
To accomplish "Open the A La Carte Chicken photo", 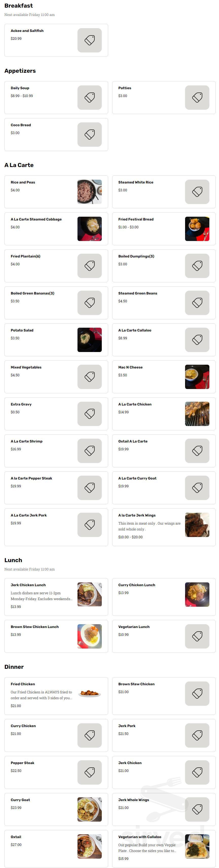I will (197, 414).
